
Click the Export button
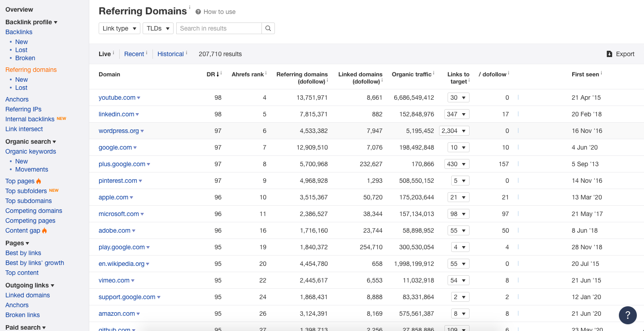click(x=621, y=54)
